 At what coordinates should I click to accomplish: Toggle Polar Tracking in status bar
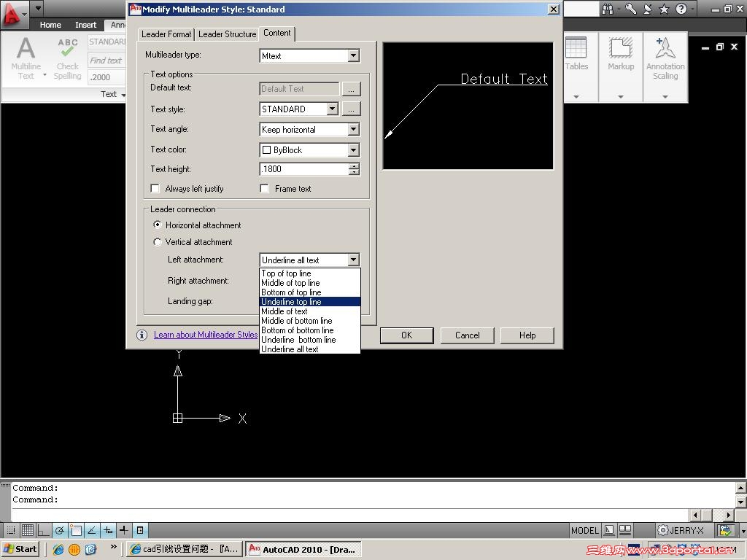tap(60, 530)
